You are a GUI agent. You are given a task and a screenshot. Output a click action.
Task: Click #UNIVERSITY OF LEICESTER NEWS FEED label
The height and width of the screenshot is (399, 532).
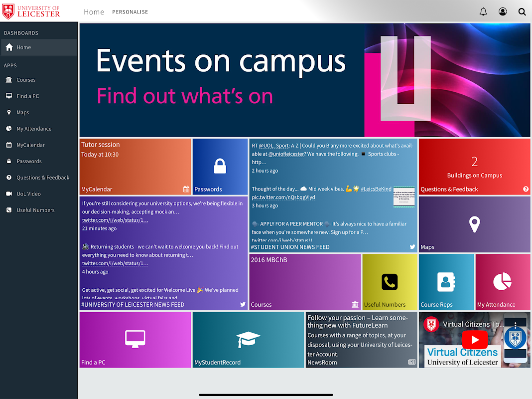[133, 305]
